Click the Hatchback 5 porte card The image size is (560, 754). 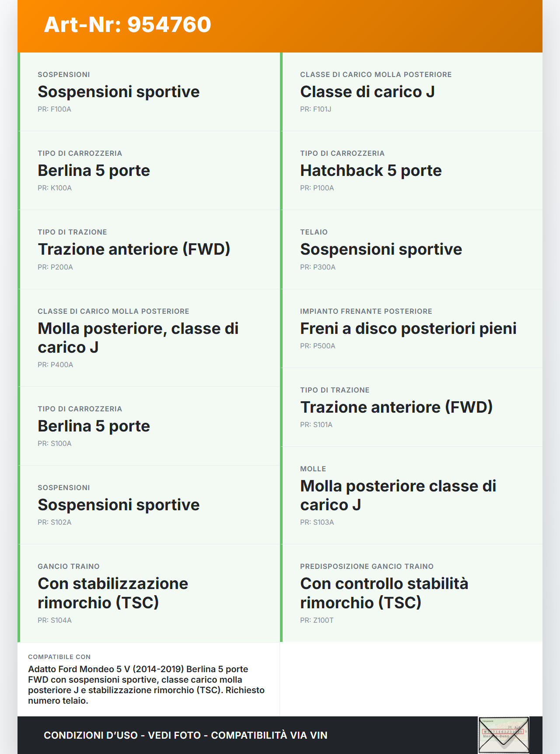pos(411,171)
